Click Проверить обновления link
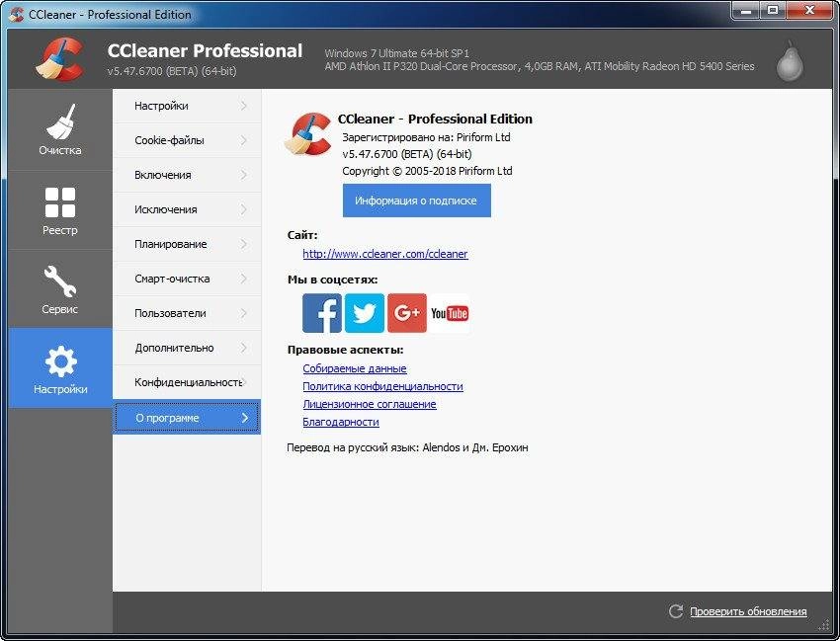The image size is (840, 641). (748, 611)
